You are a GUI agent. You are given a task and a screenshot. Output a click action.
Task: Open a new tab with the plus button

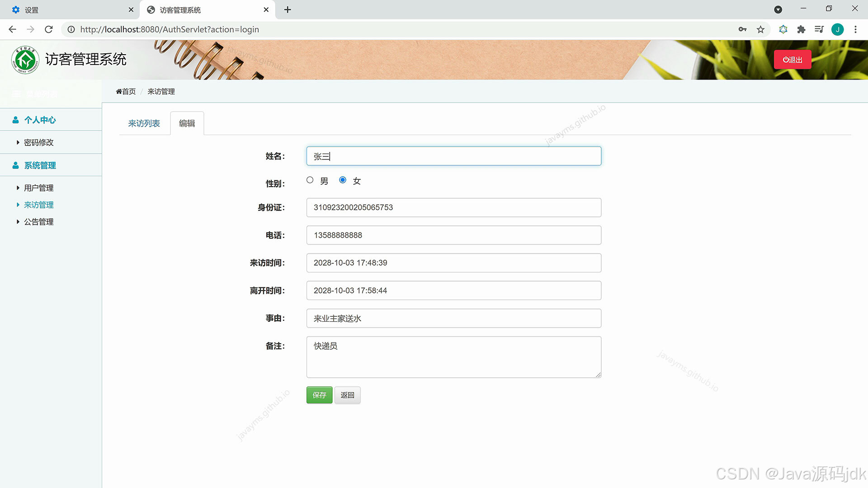coord(288,9)
